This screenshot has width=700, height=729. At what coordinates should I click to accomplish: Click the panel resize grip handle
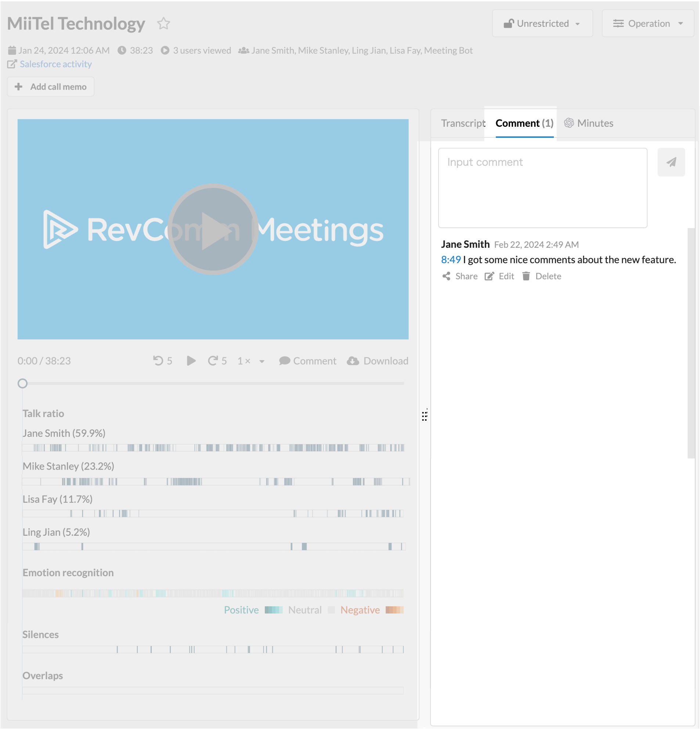tap(425, 416)
